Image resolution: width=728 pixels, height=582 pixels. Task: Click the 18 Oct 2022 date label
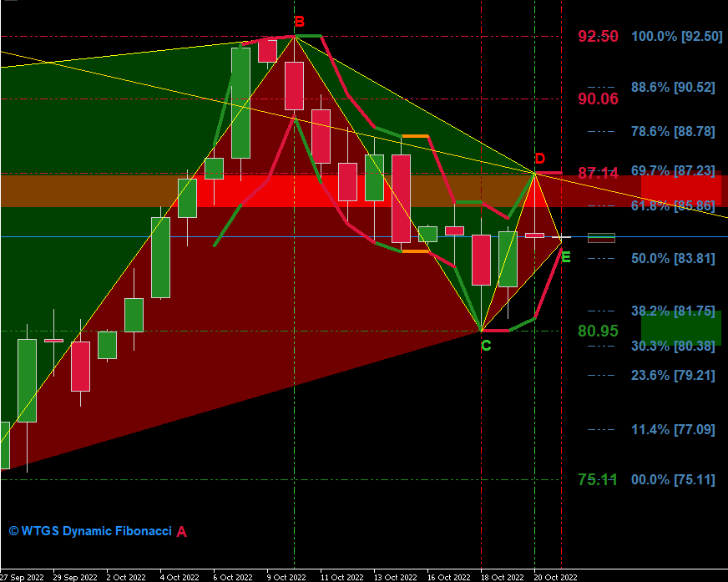coord(502,577)
